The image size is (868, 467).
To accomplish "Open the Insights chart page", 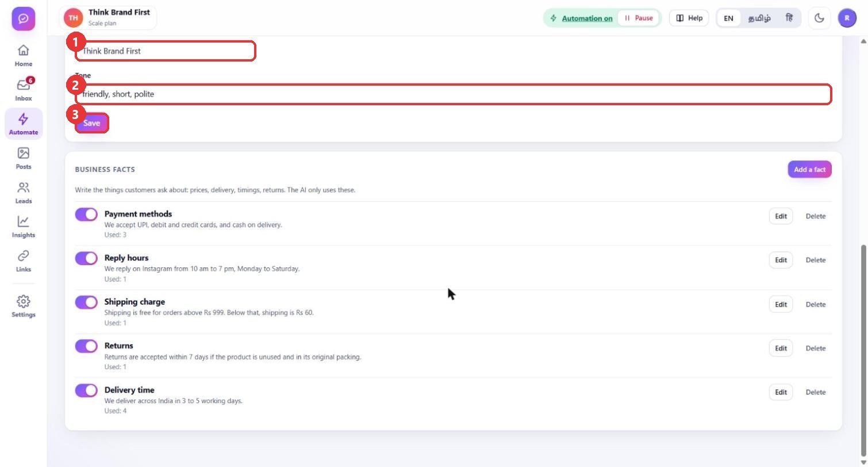I will click(x=24, y=227).
